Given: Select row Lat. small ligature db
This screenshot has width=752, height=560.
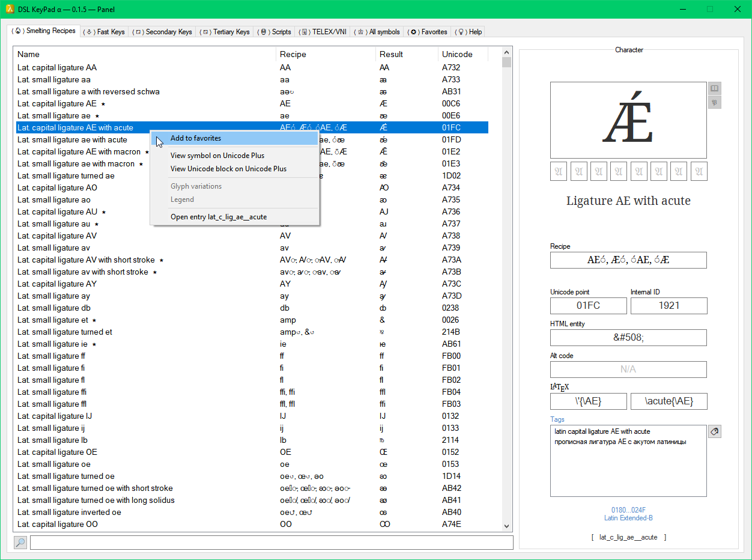Looking at the screenshot, I should click(x=252, y=308).
